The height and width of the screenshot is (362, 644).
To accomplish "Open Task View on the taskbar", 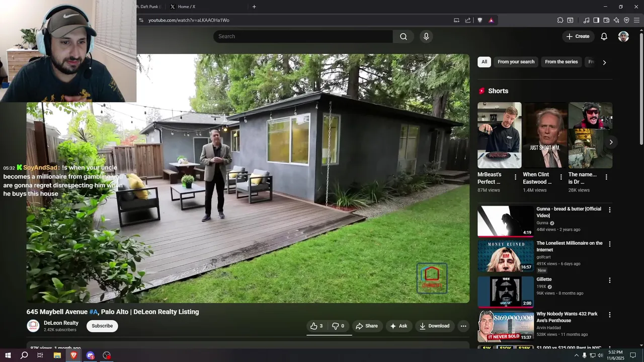I will pos(40,355).
